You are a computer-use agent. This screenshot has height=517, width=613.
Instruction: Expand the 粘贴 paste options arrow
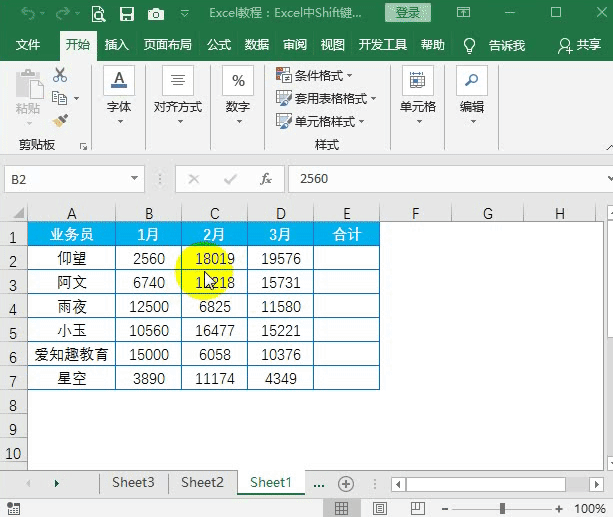click(x=29, y=124)
